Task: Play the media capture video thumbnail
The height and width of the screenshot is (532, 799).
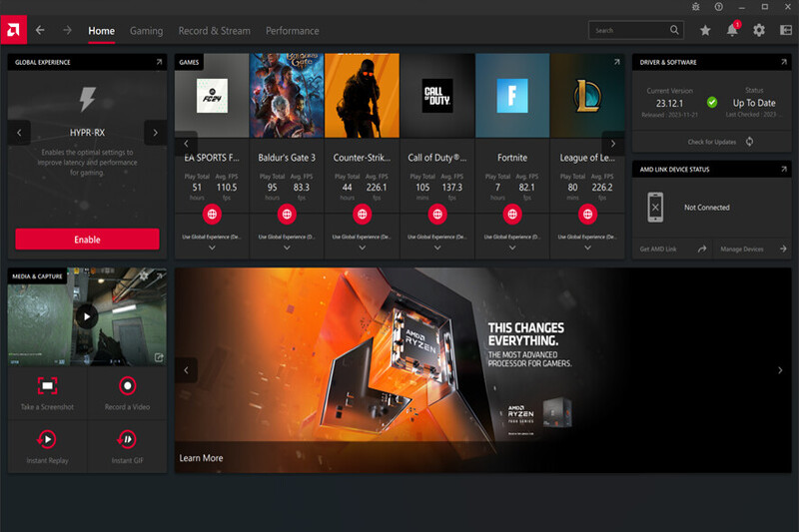Action: tap(87, 316)
